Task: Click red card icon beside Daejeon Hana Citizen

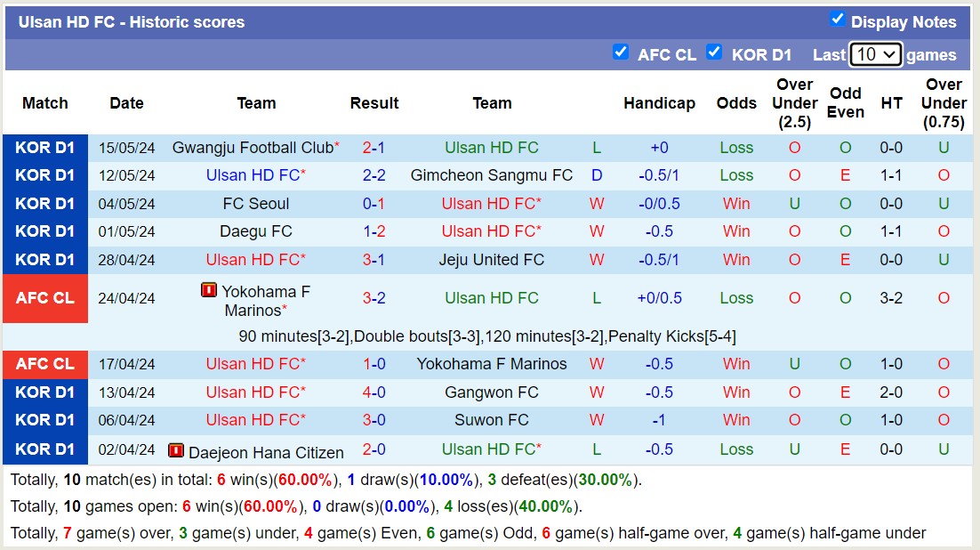Action: [175, 450]
